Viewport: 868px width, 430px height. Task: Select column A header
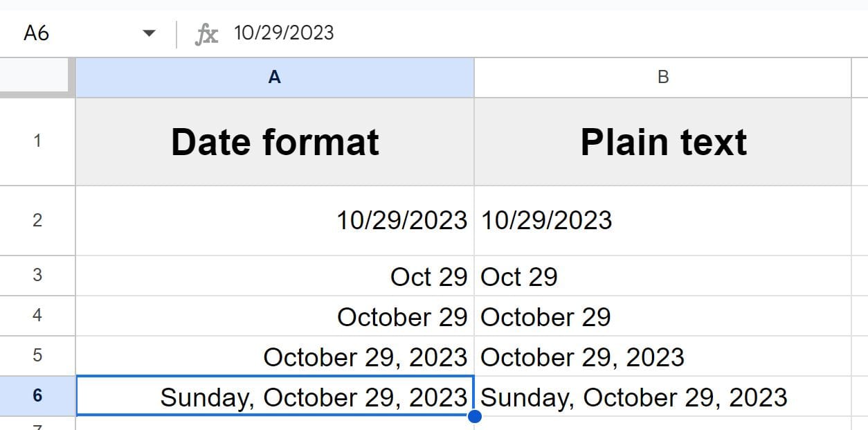(x=274, y=77)
